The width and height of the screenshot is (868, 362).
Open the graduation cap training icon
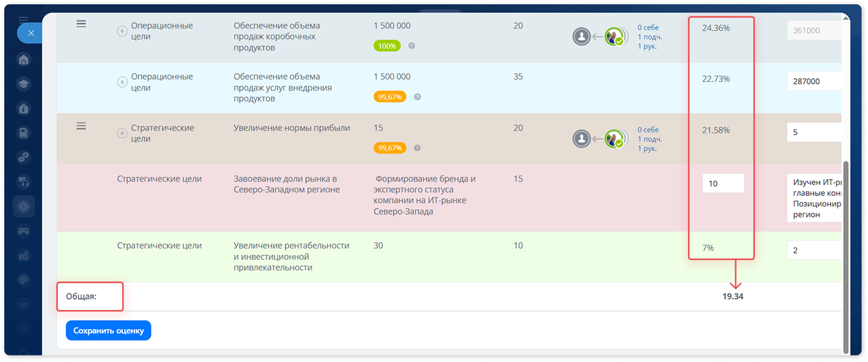24,84
